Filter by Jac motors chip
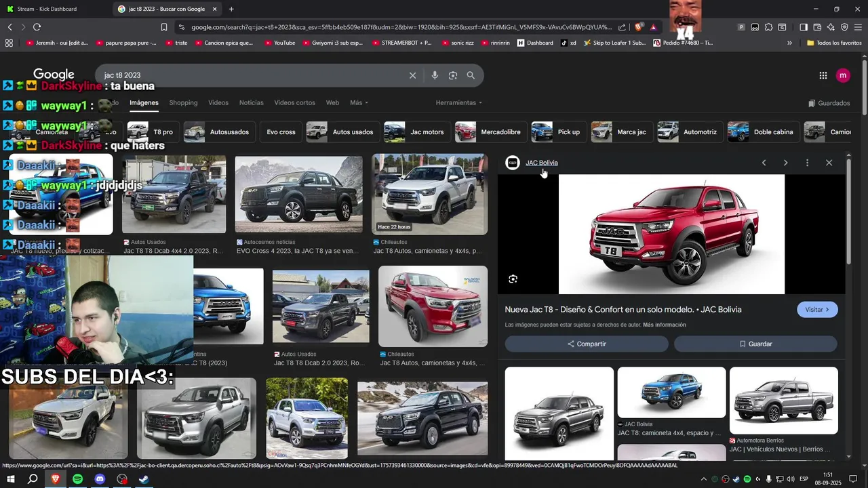The width and height of the screenshot is (868, 488). coord(416,132)
